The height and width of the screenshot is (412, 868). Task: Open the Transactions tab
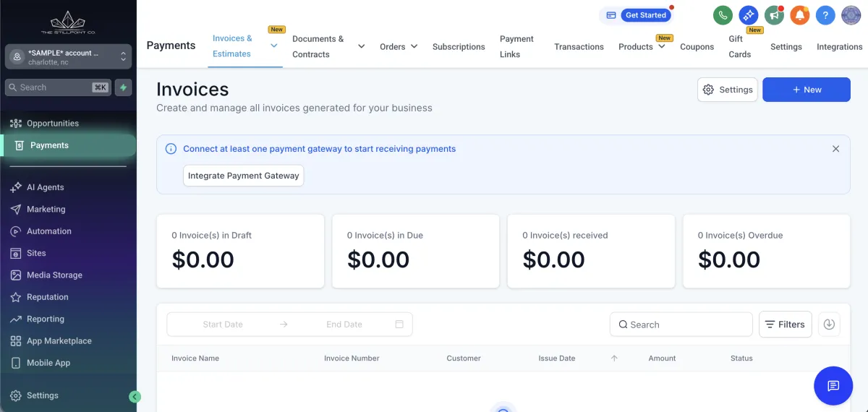[x=579, y=46]
